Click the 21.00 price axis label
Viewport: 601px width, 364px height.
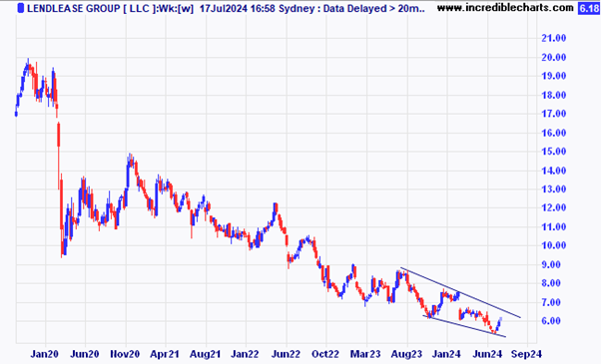553,38
